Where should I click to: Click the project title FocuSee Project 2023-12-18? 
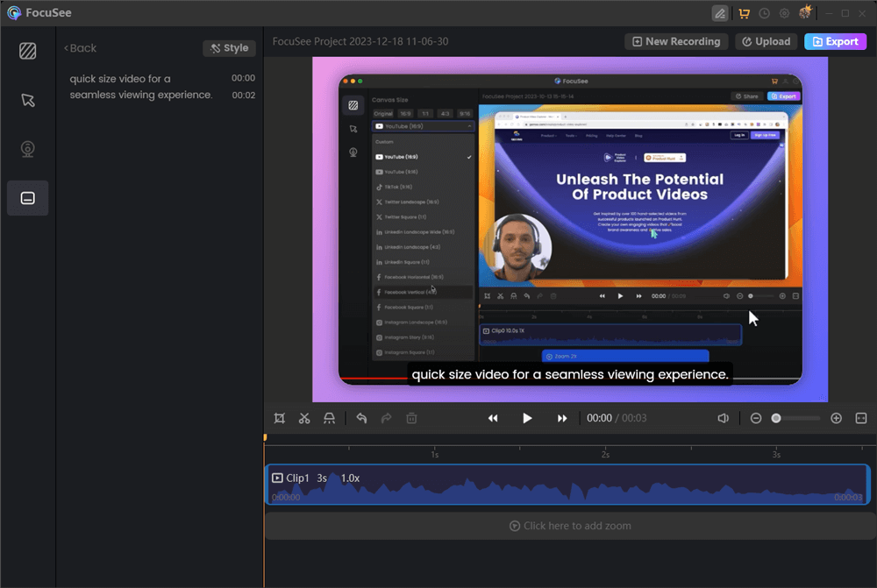point(360,41)
